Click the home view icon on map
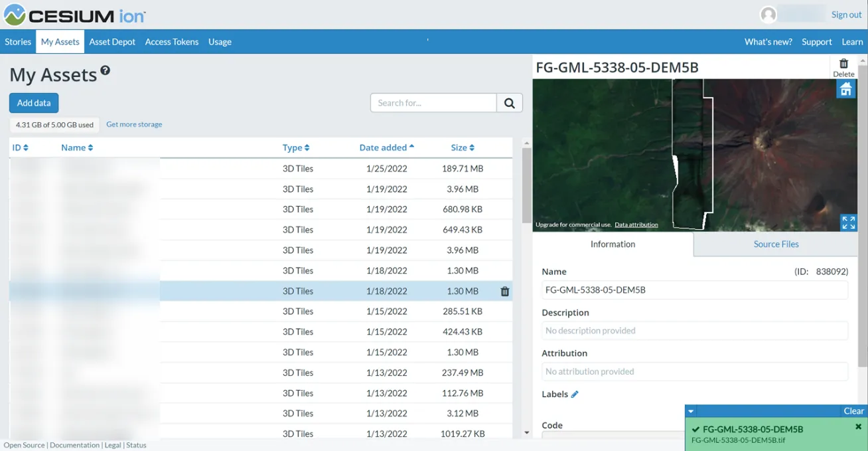This screenshot has height=451, width=868. pos(845,90)
